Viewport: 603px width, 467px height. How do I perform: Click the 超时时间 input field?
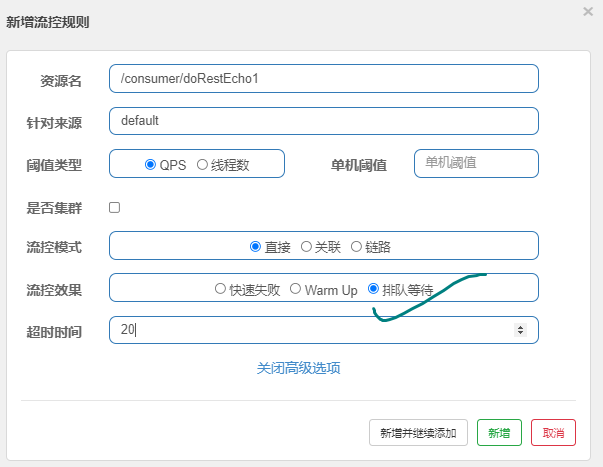tap(323, 330)
